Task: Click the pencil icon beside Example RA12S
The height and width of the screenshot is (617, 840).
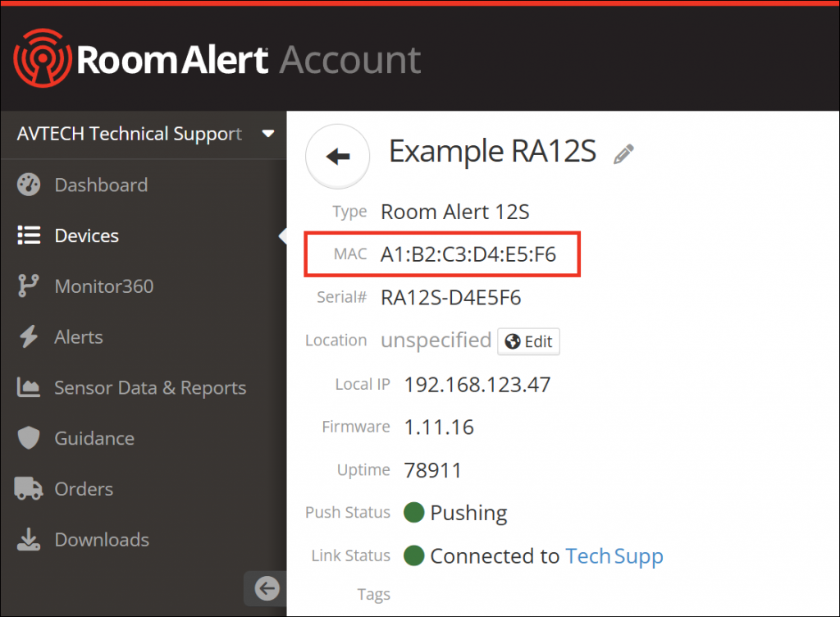Action: [x=624, y=153]
